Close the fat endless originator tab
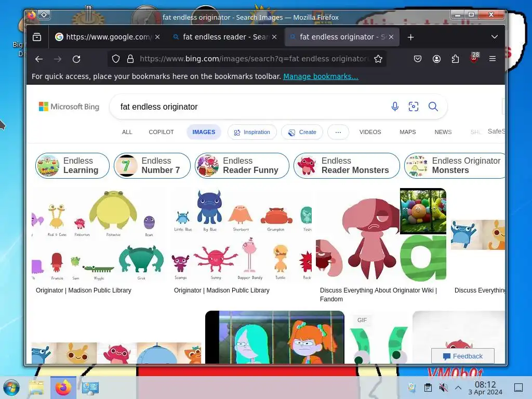 [x=391, y=37]
